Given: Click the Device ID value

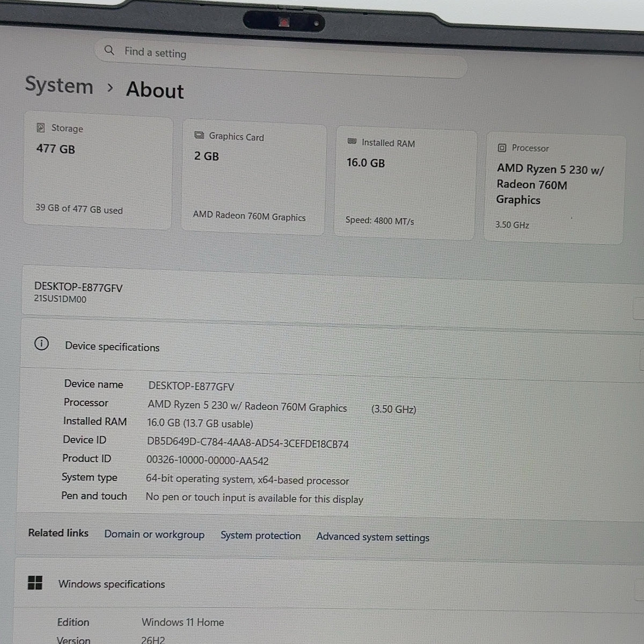Looking at the screenshot, I should [248, 443].
